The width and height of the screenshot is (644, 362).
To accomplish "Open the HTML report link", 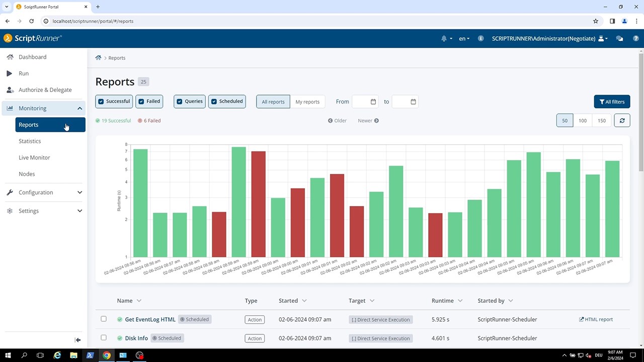I will 596,319.
